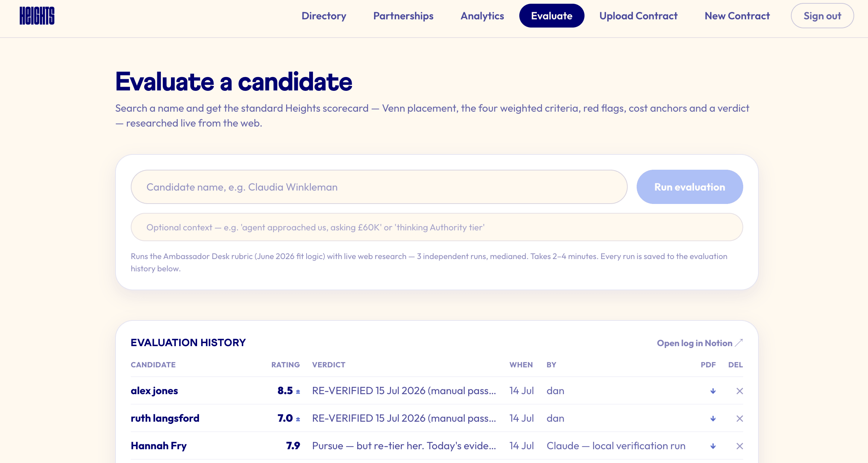868x463 pixels.
Task: Focus the Optional context input field
Action: point(437,227)
